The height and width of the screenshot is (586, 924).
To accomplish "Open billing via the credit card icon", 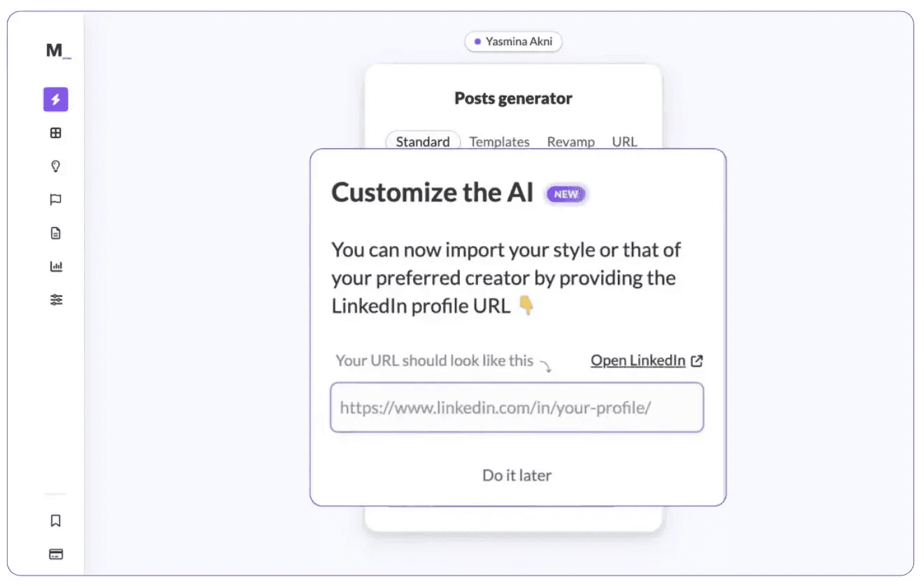I will tap(55, 553).
